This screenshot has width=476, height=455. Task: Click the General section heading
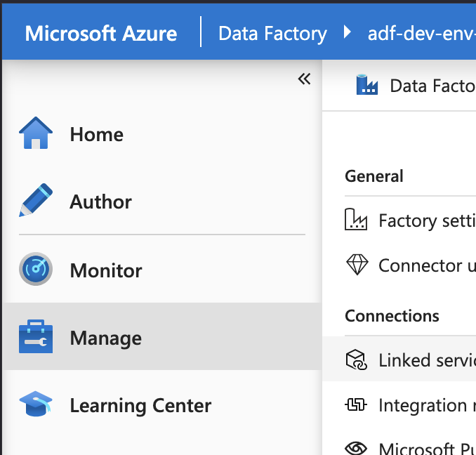point(374,176)
